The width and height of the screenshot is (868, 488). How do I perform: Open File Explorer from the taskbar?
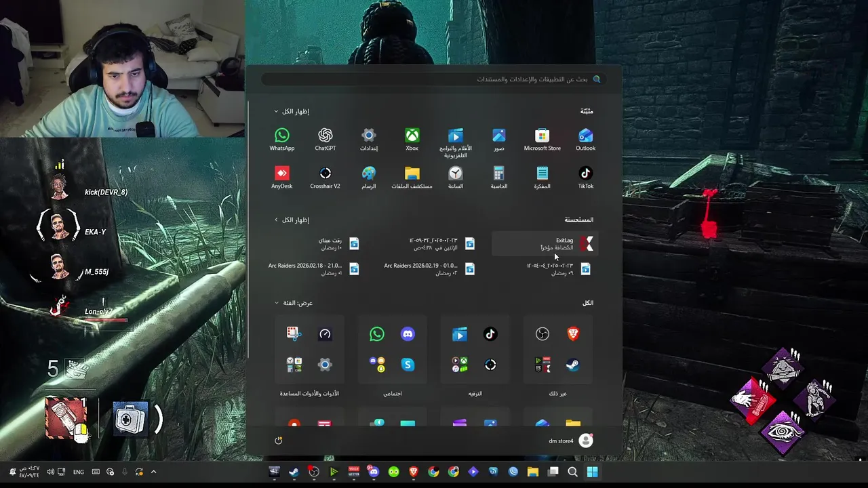point(533,472)
